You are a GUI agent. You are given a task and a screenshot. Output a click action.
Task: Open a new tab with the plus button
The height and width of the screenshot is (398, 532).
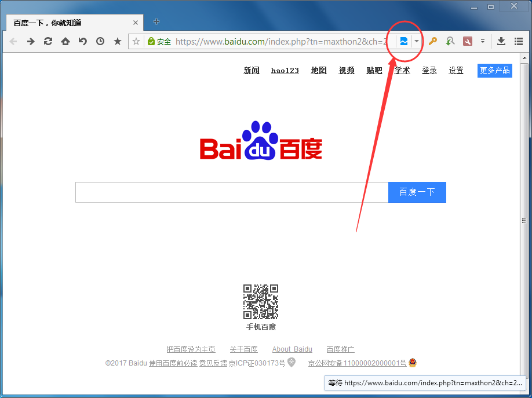pyautogui.click(x=156, y=21)
